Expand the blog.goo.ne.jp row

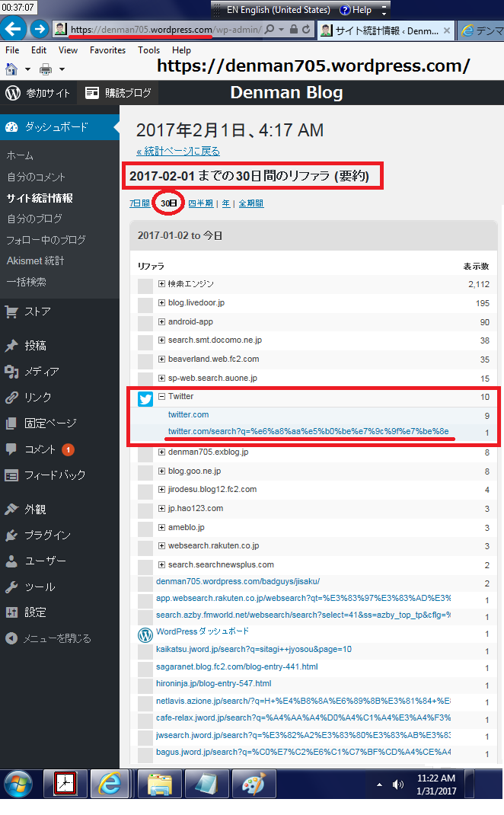(161, 471)
